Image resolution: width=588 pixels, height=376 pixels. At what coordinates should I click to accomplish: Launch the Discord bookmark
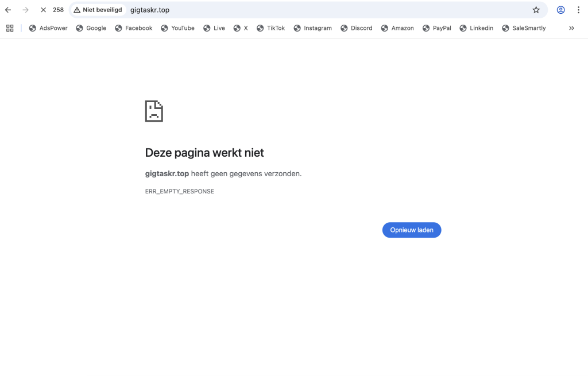(x=357, y=28)
